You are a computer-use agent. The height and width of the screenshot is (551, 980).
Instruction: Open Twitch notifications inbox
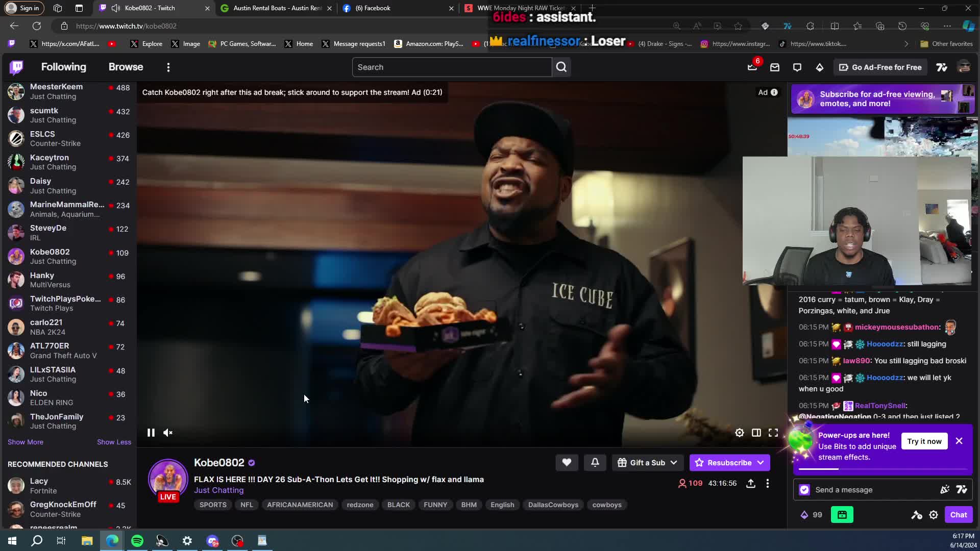[752, 67]
